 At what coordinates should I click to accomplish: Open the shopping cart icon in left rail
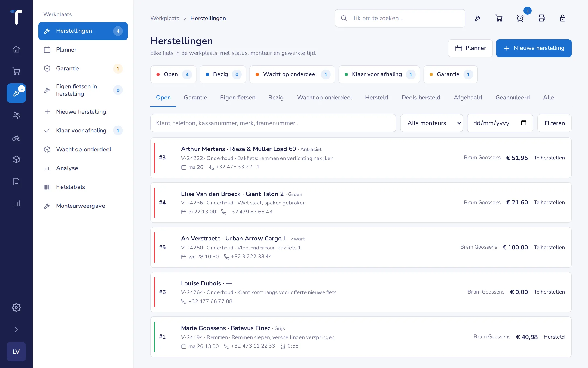click(16, 71)
